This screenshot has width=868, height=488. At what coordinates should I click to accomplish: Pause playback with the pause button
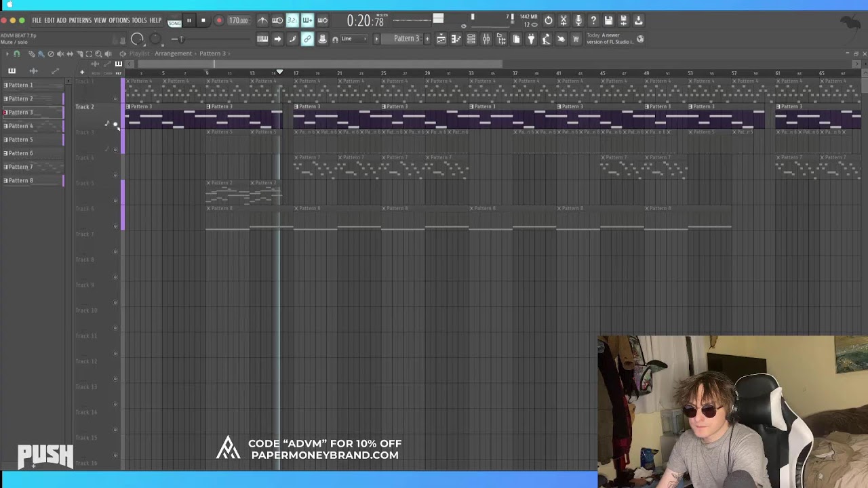pyautogui.click(x=189, y=20)
